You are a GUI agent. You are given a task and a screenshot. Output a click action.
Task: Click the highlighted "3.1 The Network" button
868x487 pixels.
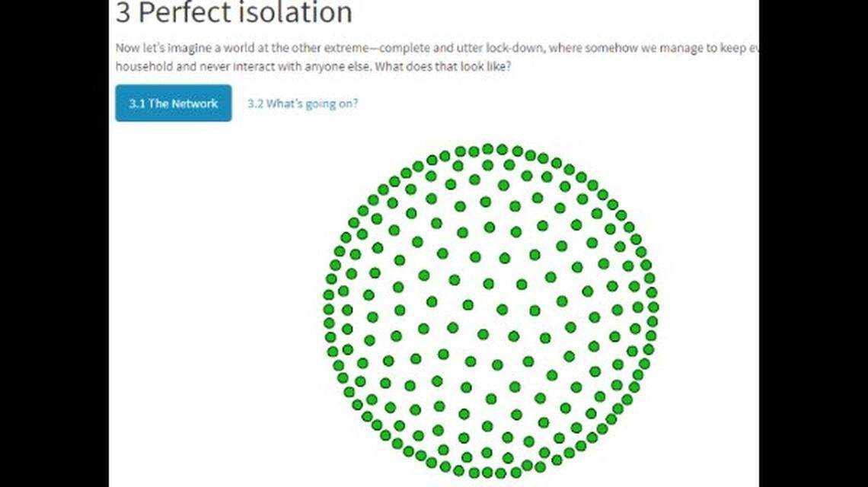(173, 103)
